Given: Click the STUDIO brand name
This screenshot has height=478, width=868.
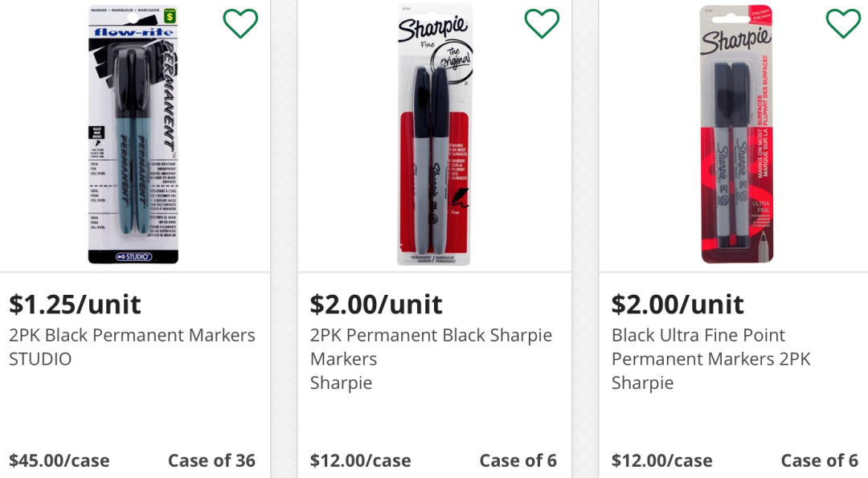Looking at the screenshot, I should [40, 358].
